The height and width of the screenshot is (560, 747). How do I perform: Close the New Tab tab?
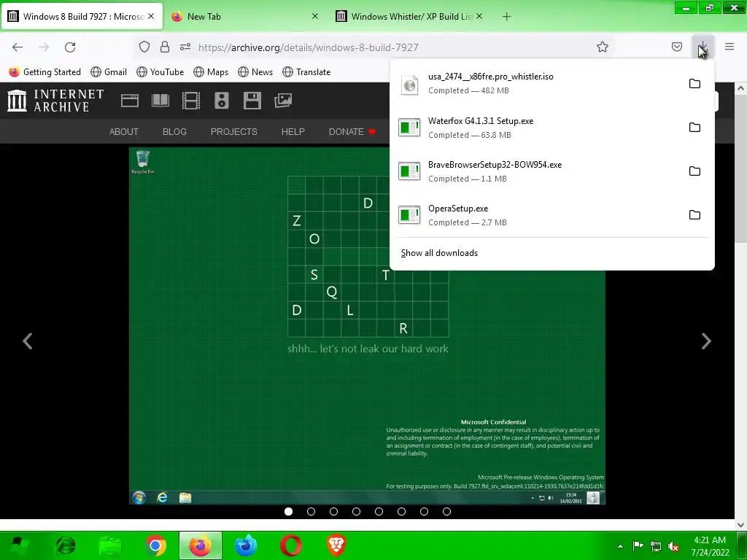click(315, 16)
